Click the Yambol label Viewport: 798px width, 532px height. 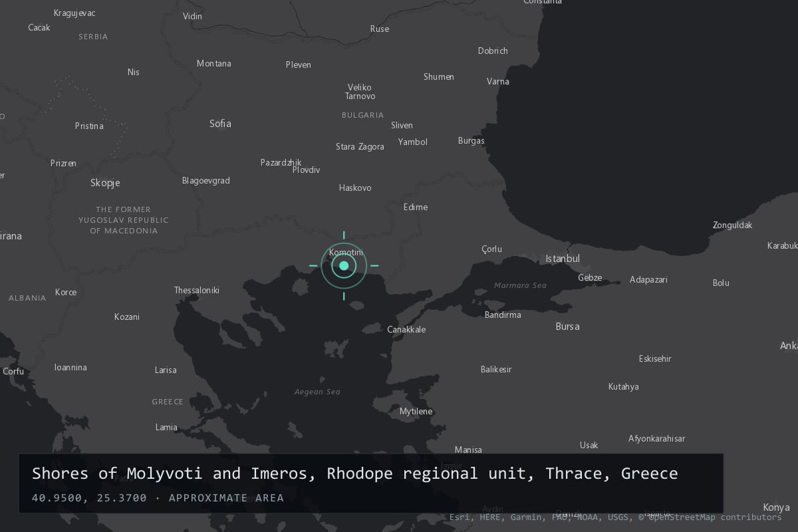click(413, 142)
